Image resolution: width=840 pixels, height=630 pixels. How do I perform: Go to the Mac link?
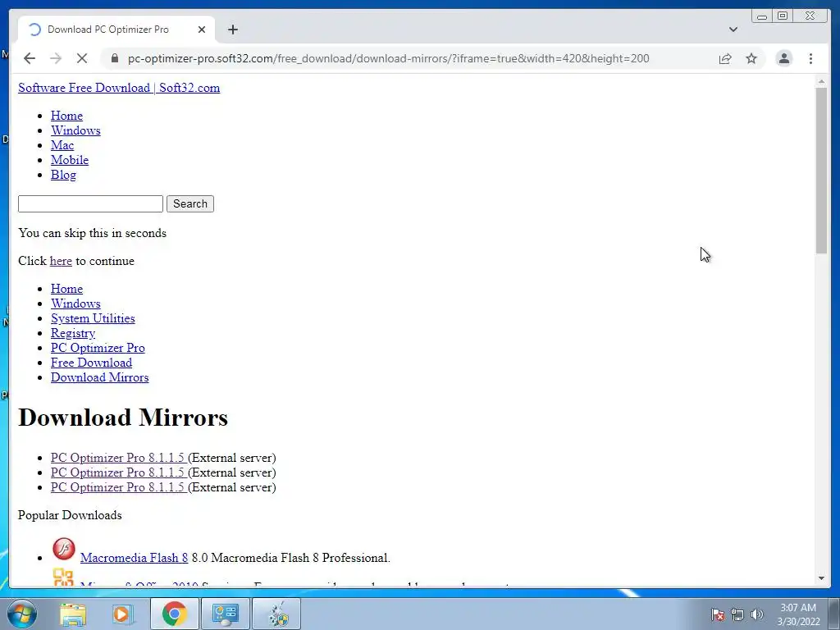[62, 145]
